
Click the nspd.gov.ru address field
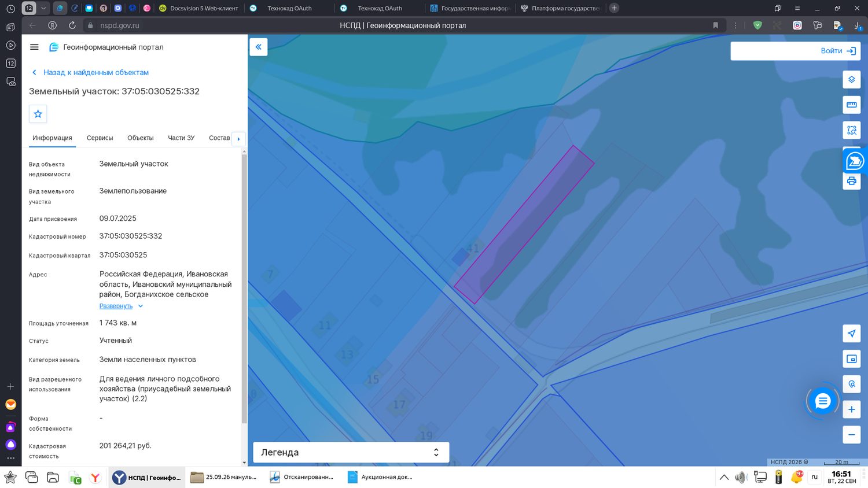[x=119, y=25]
